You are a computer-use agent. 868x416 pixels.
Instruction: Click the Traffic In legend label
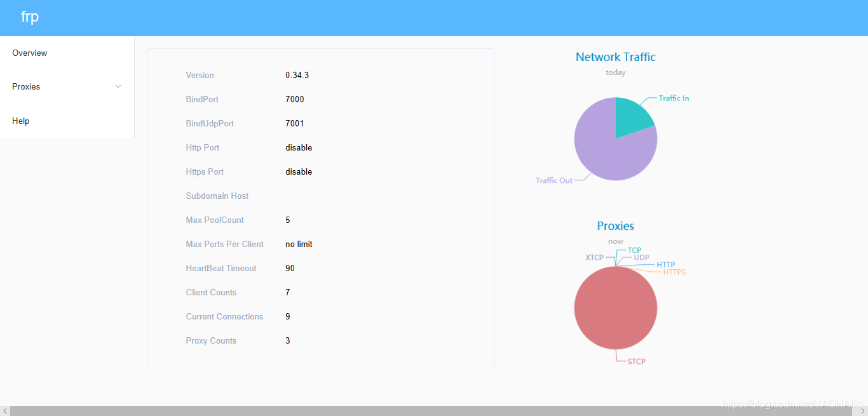pos(674,98)
